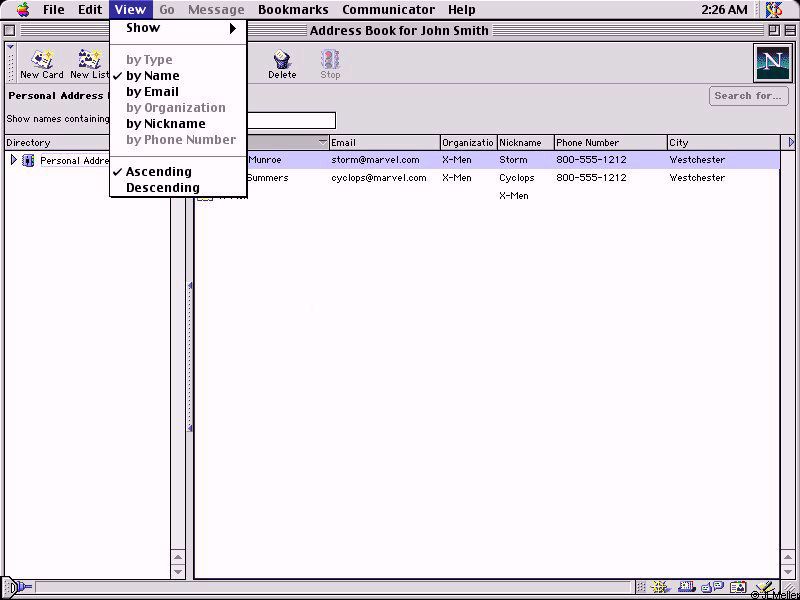This screenshot has width=800, height=600.
Task: Collapse the toolbar using its top-left arrow
Action: (10, 47)
